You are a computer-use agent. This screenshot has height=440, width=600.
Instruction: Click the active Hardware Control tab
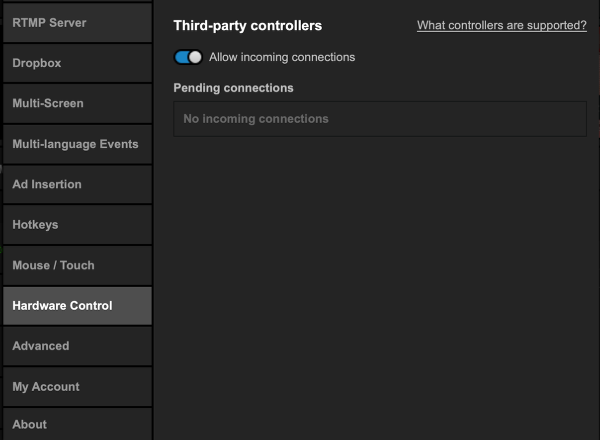click(77, 306)
